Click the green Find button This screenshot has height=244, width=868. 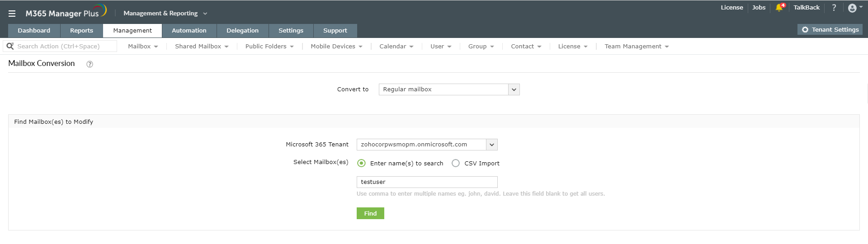(370, 213)
